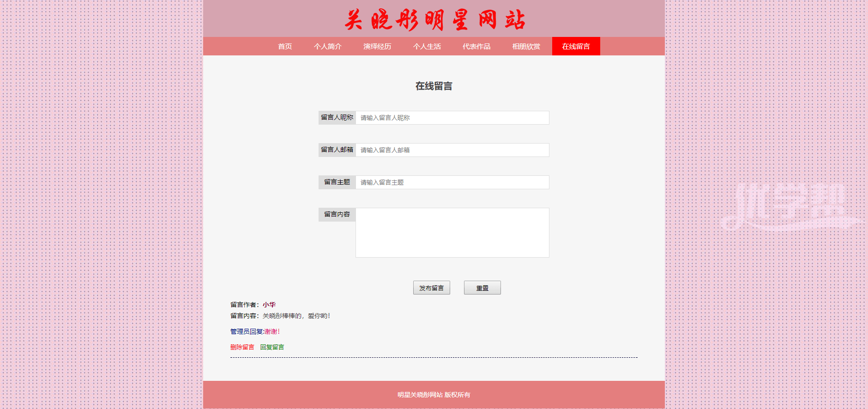Click the red 删除留言 link
Screen dimensions: 868x409
pyautogui.click(x=242, y=347)
